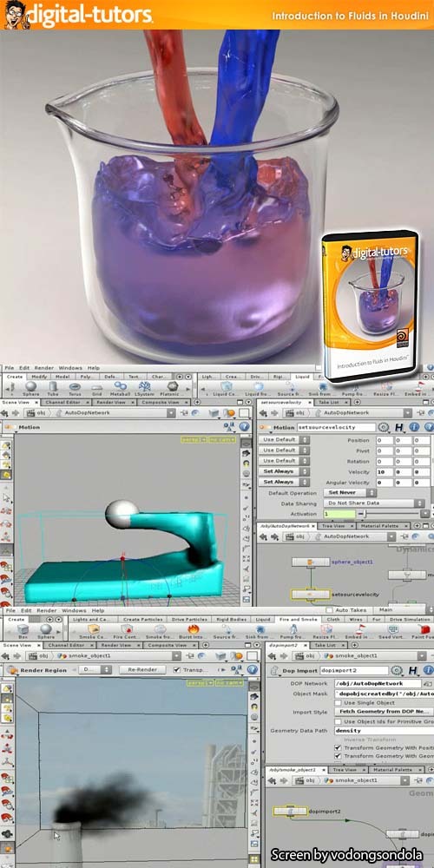Open the Motion parameter help icon
Viewport: 434px width, 868px height.
tap(429, 427)
